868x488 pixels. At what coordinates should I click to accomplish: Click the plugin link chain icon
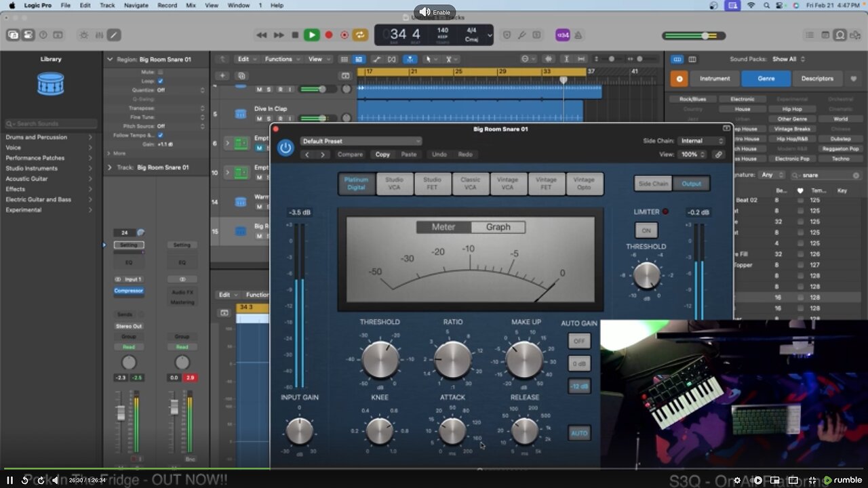[719, 155]
